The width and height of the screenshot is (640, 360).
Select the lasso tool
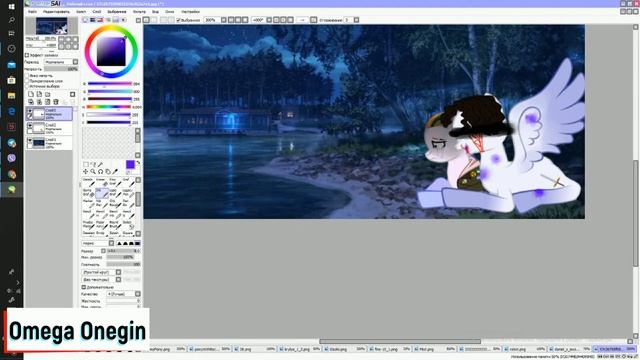click(x=93, y=164)
